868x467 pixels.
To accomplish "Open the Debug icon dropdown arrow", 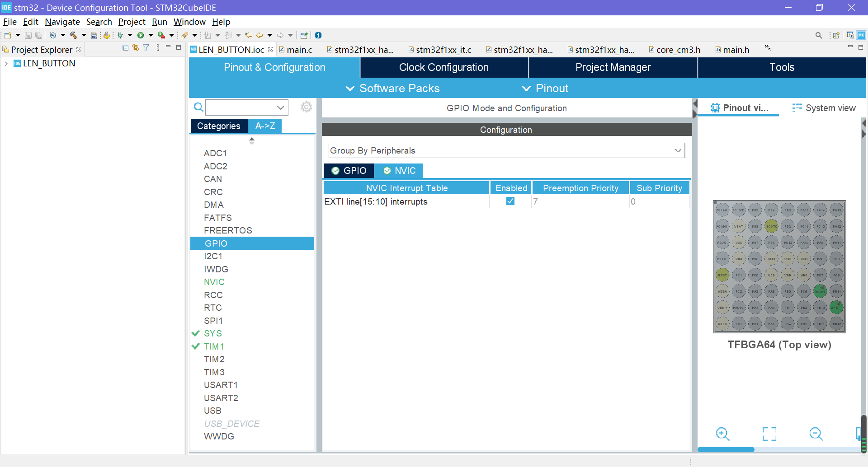I will click(130, 35).
